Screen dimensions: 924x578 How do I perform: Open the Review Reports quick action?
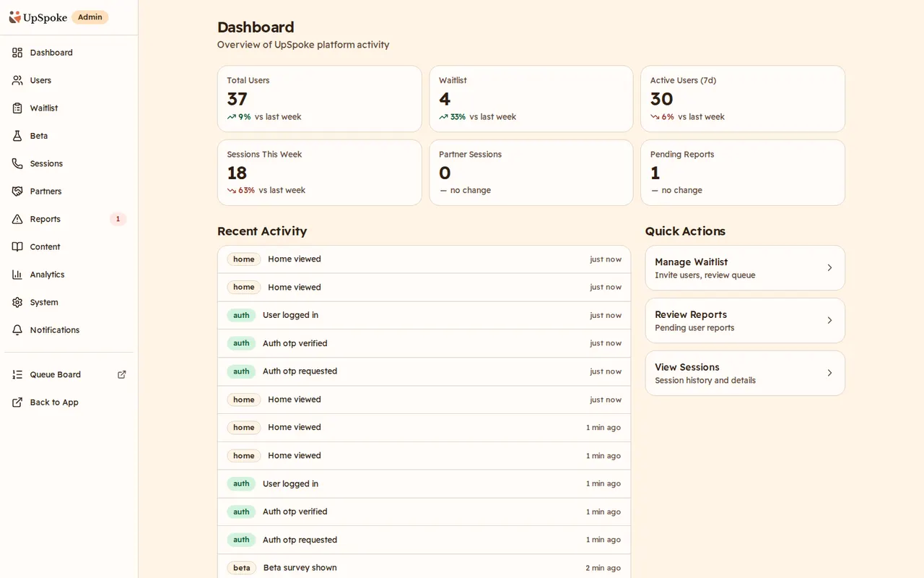(x=745, y=321)
